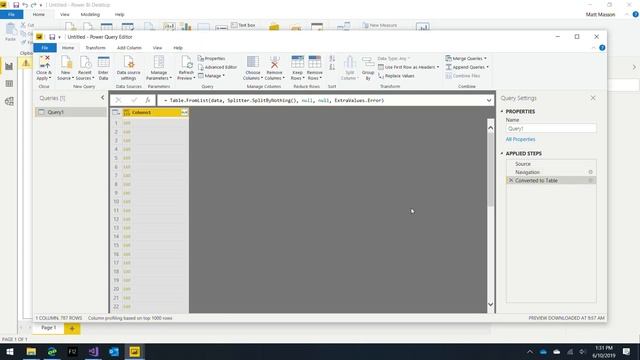Switch to the Transform tab
This screenshot has width=640, height=360.
pyautogui.click(x=96, y=48)
